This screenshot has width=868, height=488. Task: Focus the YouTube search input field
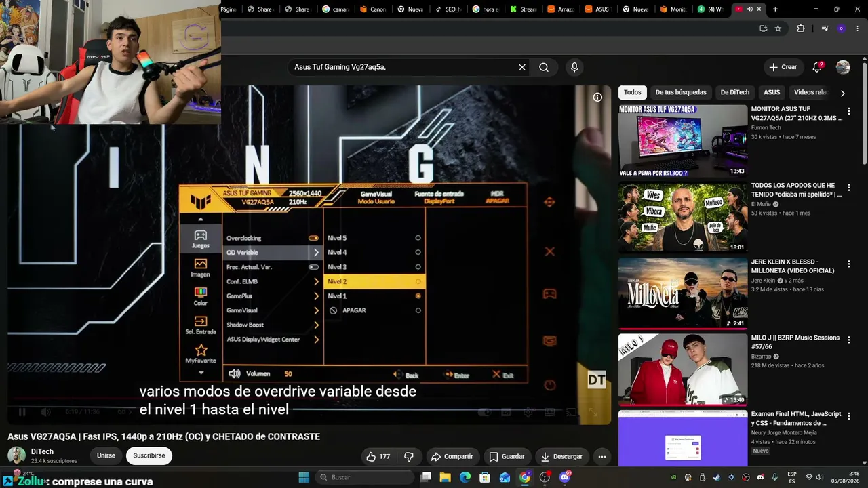(404, 67)
